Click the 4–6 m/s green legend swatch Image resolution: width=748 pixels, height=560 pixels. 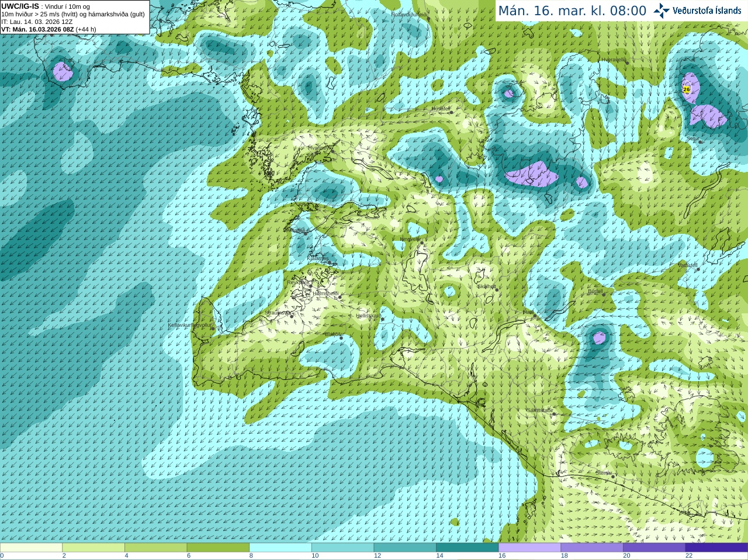click(155, 548)
